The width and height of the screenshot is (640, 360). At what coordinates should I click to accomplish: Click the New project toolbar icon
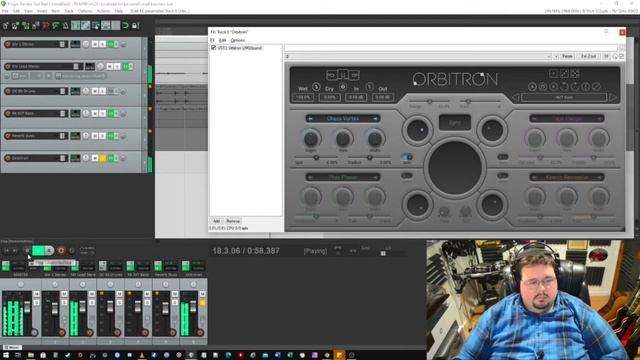(x=6, y=26)
